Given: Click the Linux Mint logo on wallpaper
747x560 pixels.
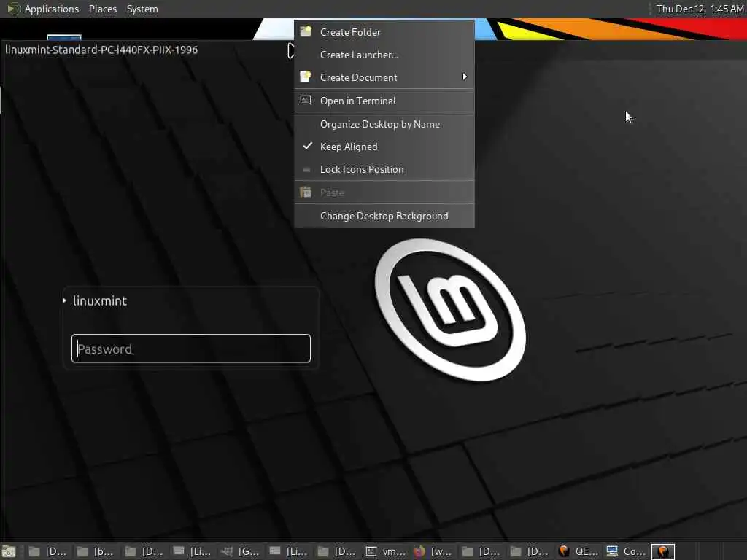Looking at the screenshot, I should [450, 310].
